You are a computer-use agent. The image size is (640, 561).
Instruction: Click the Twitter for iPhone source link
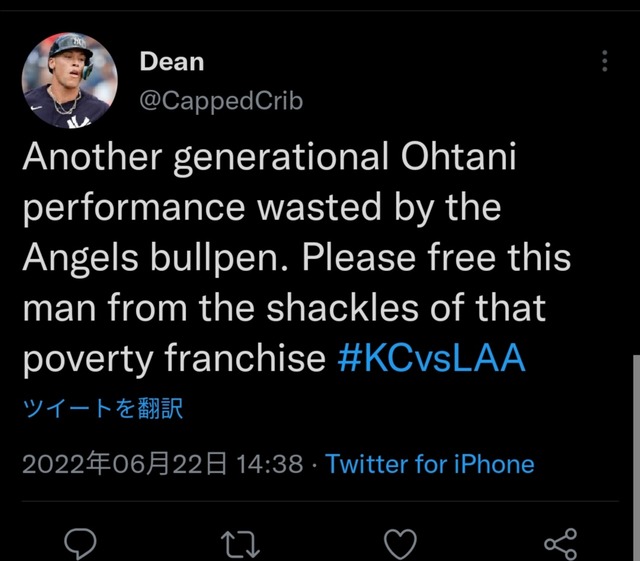point(430,464)
